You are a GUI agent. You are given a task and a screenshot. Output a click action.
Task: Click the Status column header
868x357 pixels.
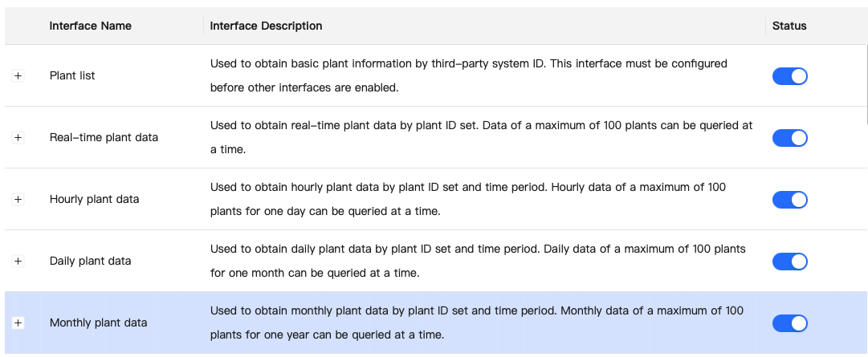click(x=789, y=26)
